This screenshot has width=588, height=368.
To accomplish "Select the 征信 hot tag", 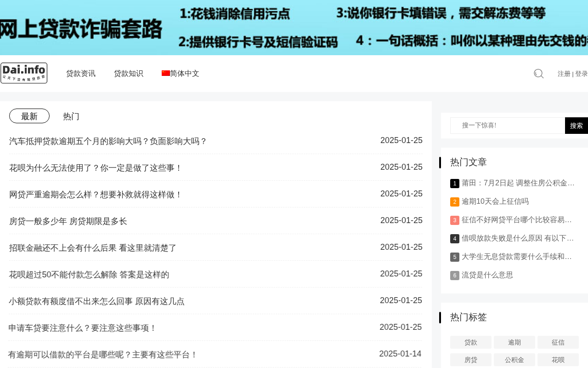I will pyautogui.click(x=558, y=342).
